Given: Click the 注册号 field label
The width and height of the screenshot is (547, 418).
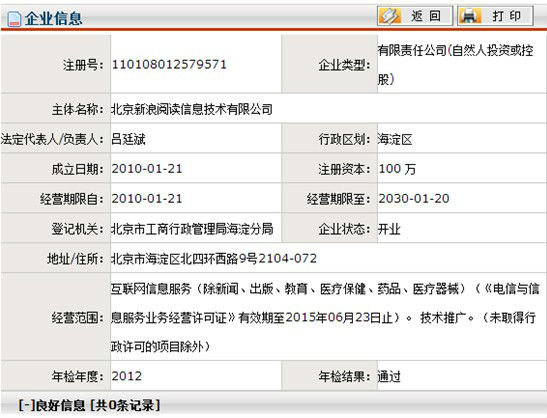Looking at the screenshot, I should (83, 65).
